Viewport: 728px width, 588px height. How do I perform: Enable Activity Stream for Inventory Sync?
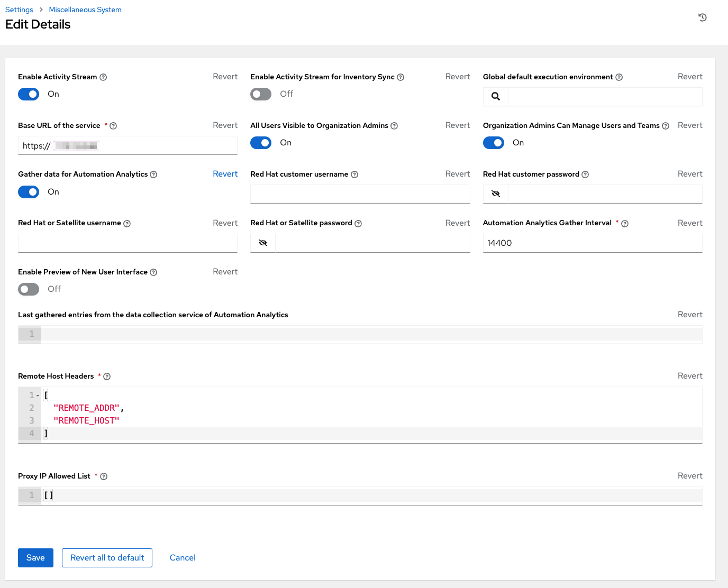pyautogui.click(x=260, y=94)
